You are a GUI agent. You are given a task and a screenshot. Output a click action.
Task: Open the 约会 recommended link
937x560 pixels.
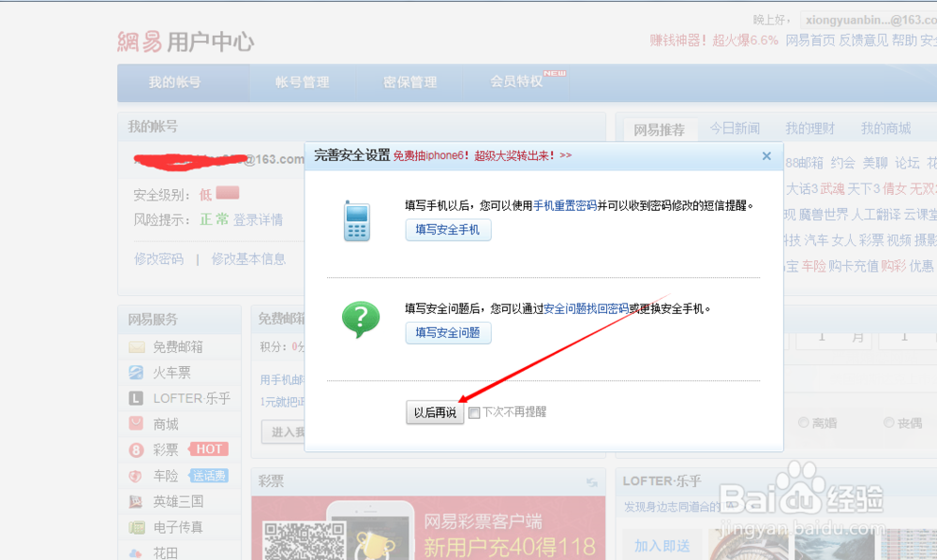(842, 163)
